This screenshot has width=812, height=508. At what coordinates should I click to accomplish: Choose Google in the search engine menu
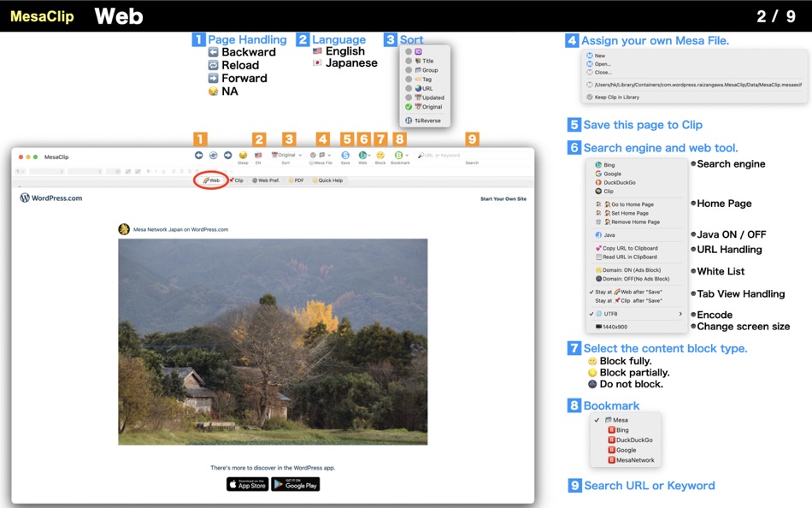[x=608, y=174]
